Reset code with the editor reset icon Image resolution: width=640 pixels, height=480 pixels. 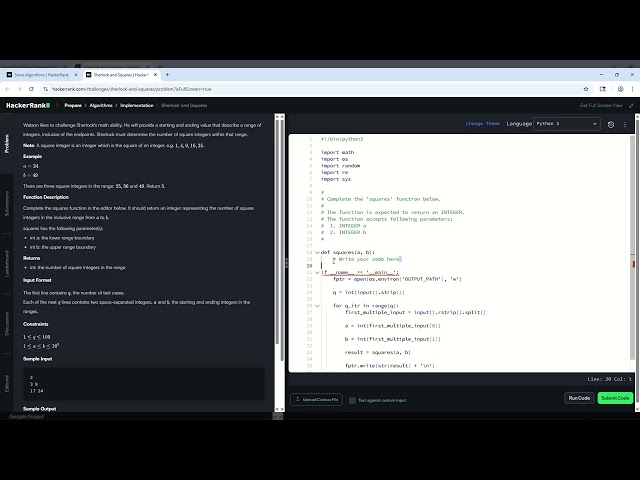click(611, 124)
